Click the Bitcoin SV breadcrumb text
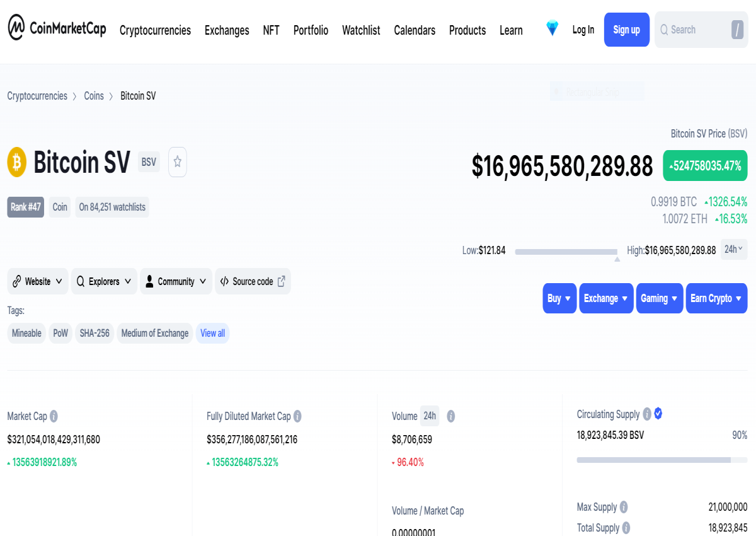 [x=138, y=96]
